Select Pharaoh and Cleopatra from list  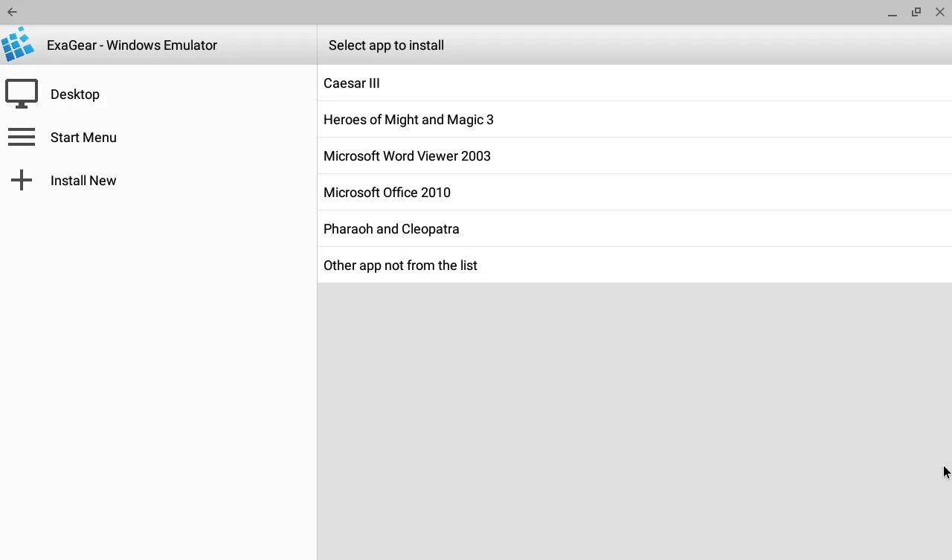(x=391, y=229)
